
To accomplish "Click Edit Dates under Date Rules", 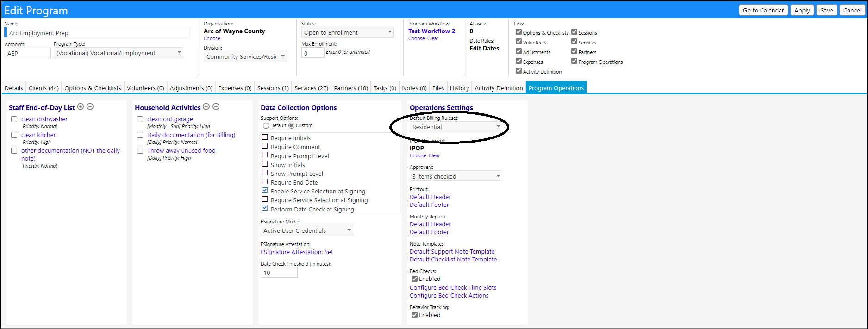I will tap(484, 48).
